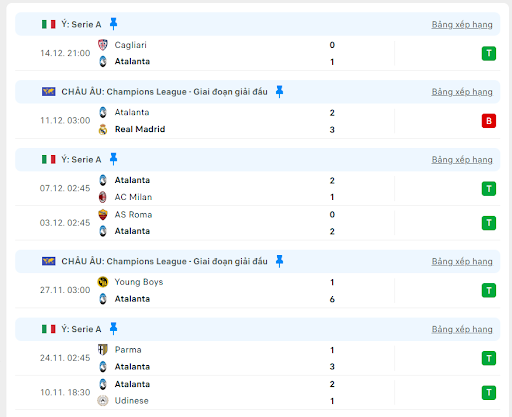Click the Udinese crest icon
The height and width of the screenshot is (417, 512).
click(x=103, y=400)
